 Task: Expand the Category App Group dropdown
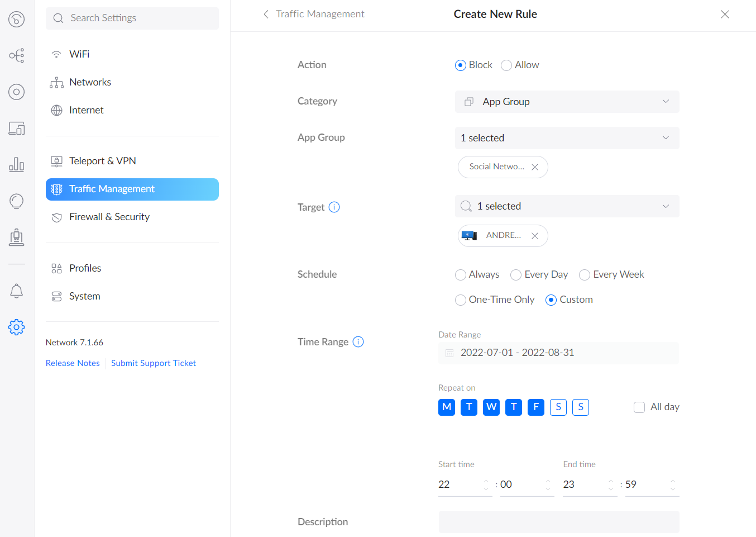click(x=567, y=102)
